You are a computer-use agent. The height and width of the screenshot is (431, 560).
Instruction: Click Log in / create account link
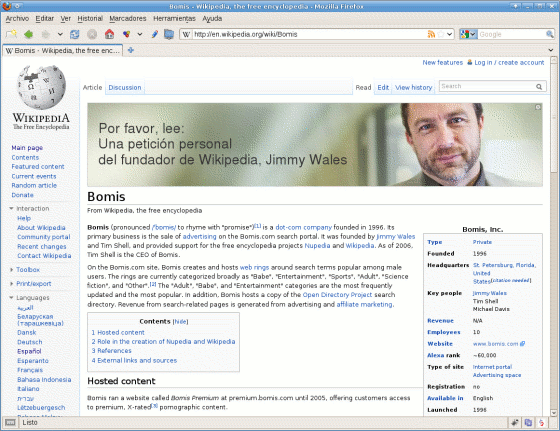point(509,62)
